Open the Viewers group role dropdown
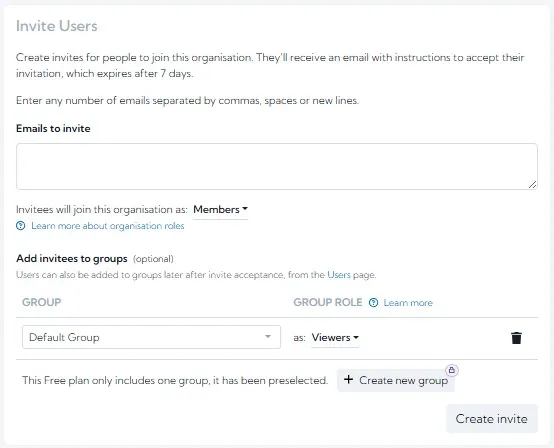 pyautogui.click(x=335, y=337)
